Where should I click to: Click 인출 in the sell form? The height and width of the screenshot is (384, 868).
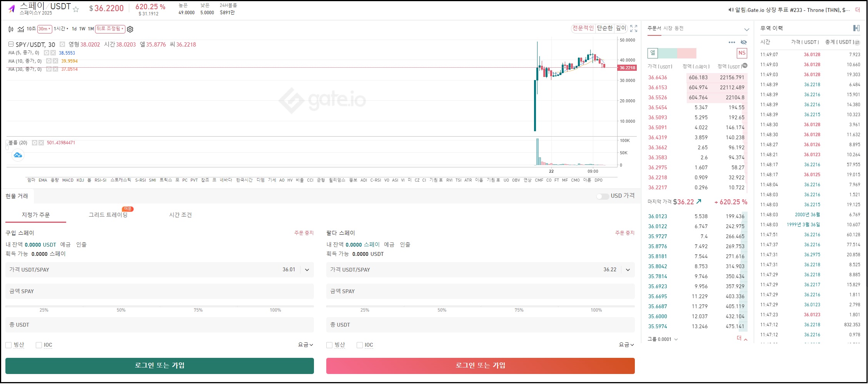405,245
